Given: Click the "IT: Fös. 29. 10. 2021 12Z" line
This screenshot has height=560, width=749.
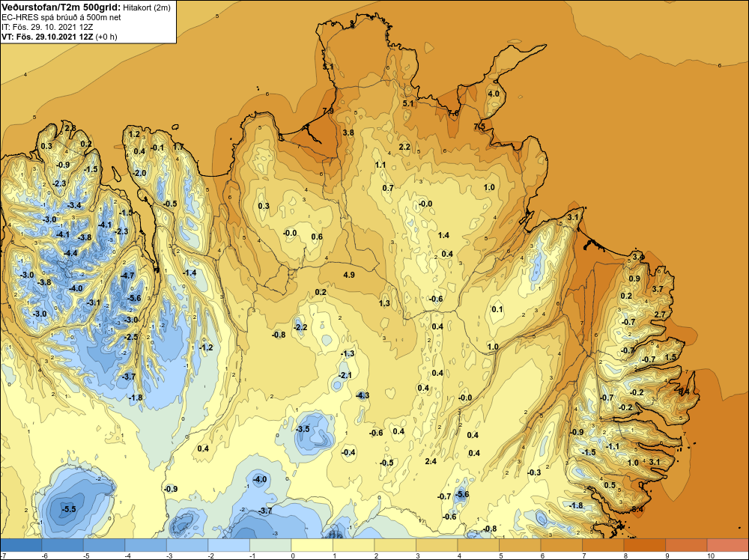Looking at the screenshot, I should tap(47, 27).
